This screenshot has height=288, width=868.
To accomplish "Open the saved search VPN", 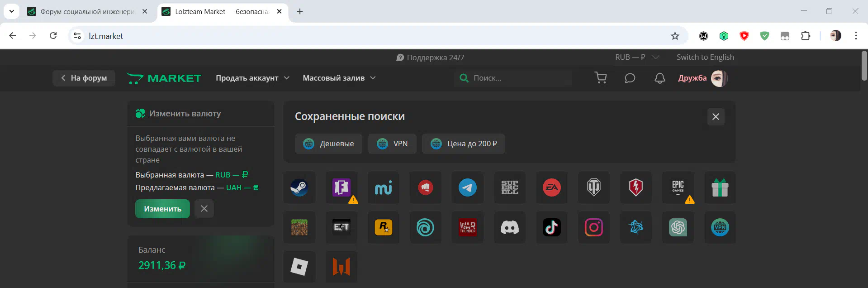I will pyautogui.click(x=392, y=144).
